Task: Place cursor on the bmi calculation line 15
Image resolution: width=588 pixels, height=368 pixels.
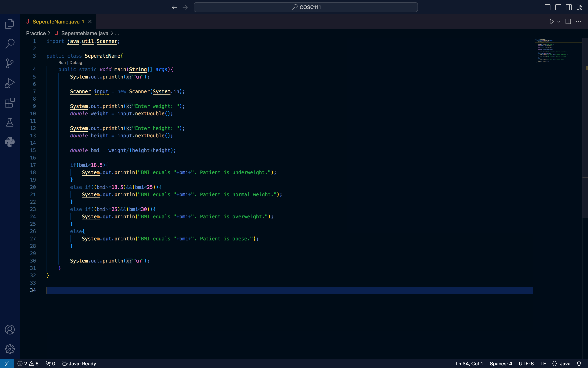Action: (123, 150)
